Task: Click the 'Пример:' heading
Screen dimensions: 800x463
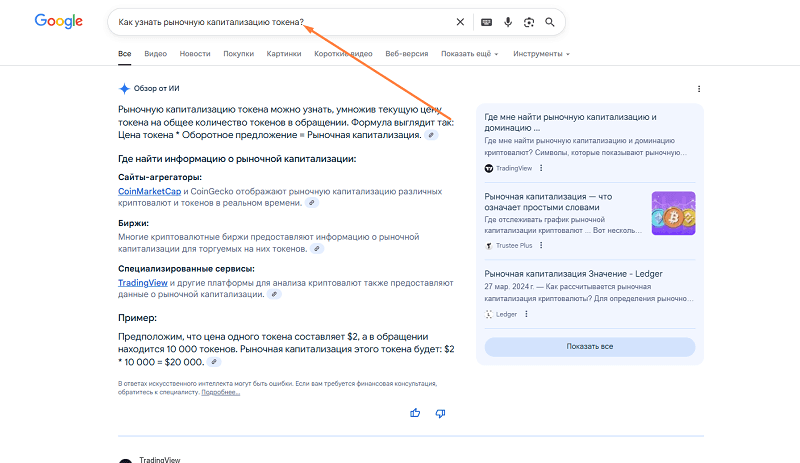Action: tap(137, 318)
